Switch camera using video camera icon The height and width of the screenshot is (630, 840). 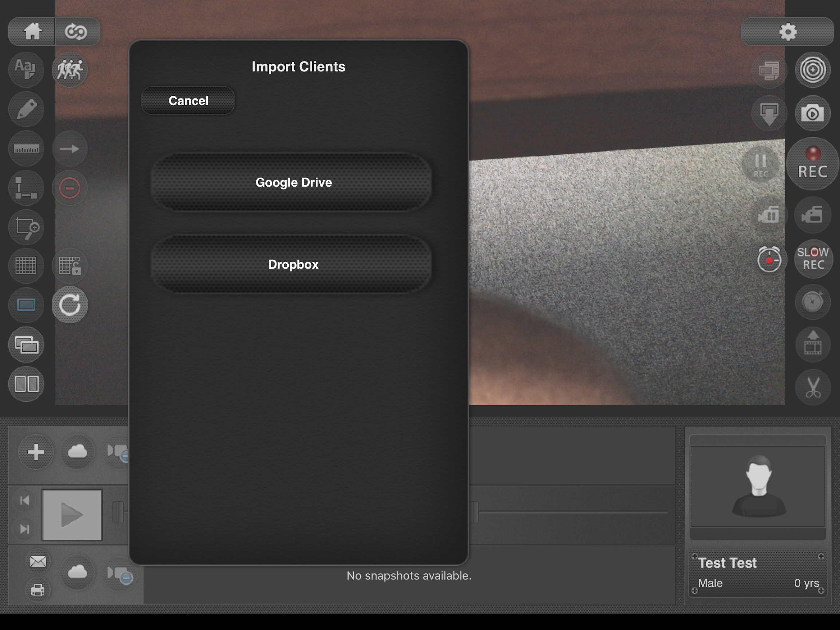[x=813, y=215]
